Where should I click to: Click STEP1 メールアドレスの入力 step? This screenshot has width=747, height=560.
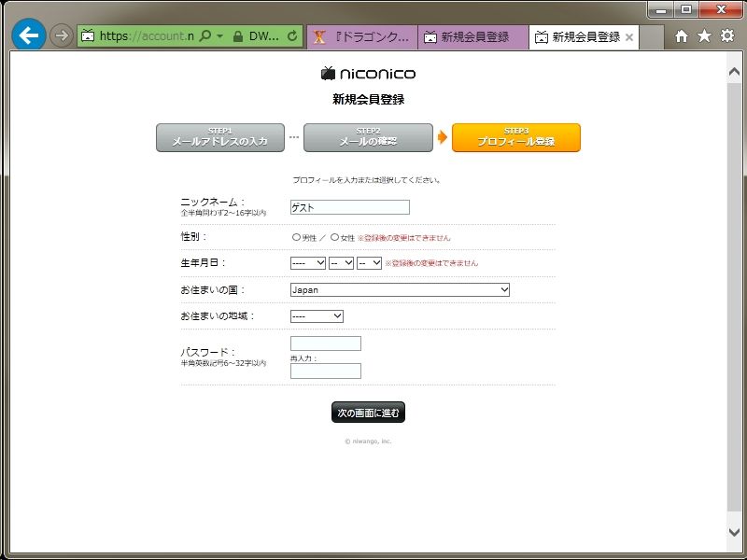click(220, 137)
